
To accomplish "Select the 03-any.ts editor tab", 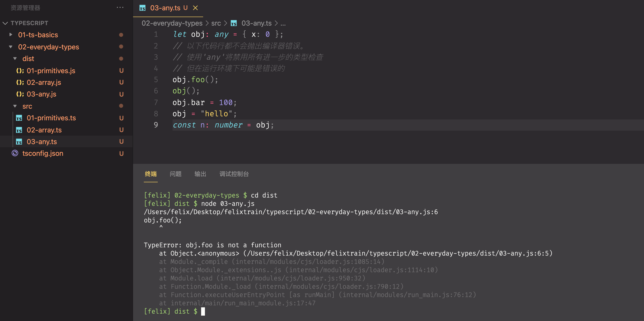I will (x=168, y=8).
